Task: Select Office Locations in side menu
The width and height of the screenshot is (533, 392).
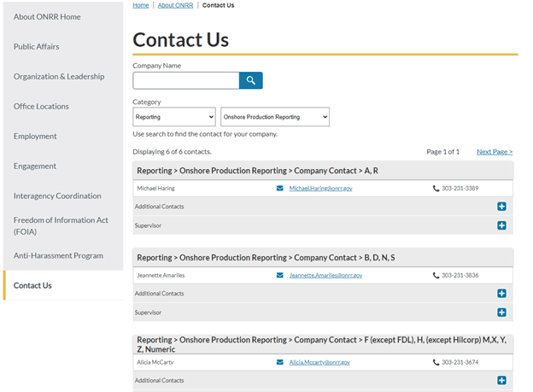Action: (41, 106)
